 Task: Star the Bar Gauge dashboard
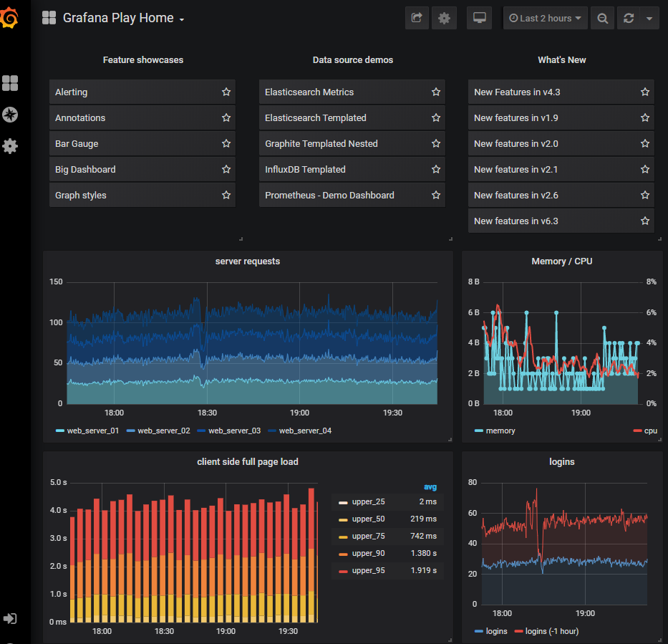coord(226,143)
